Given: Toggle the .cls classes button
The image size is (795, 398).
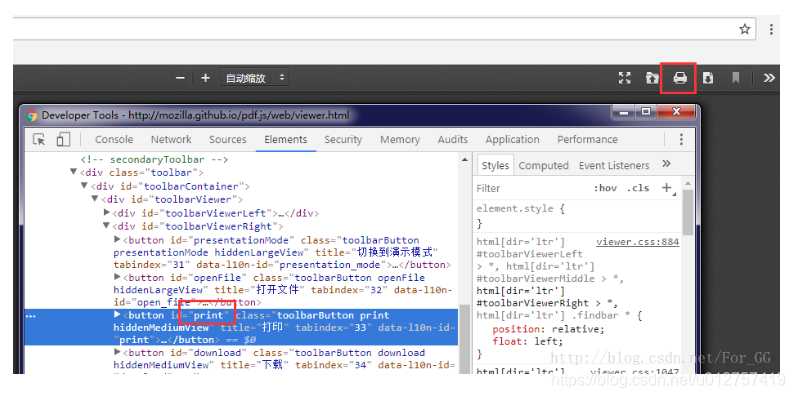Looking at the screenshot, I should (638, 189).
